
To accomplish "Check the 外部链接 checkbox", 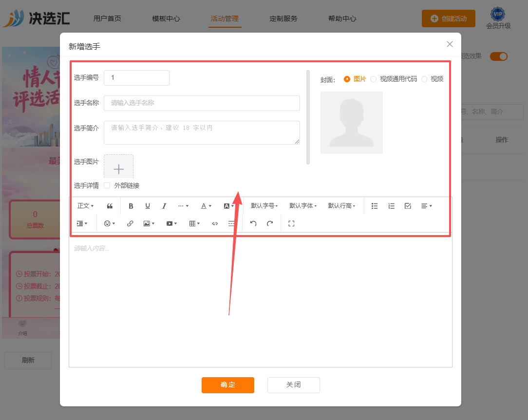I will click(x=107, y=185).
